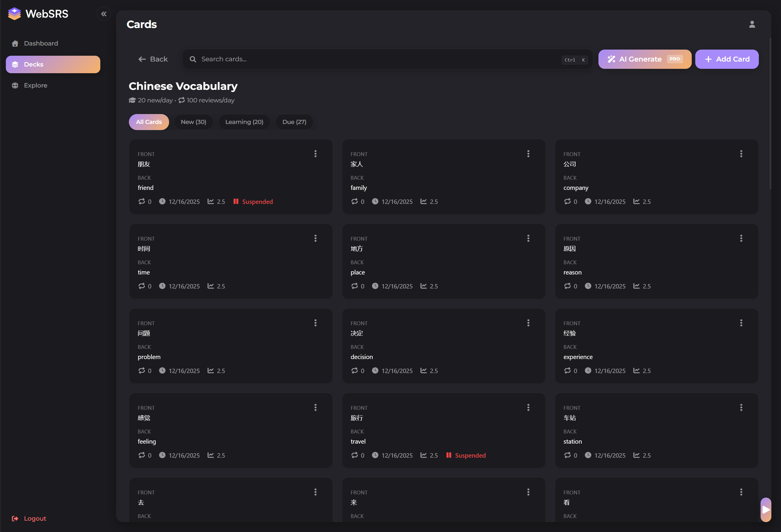Screen dimensions: 781x532
Task: Click the front text 朋友
Action: pos(144,164)
